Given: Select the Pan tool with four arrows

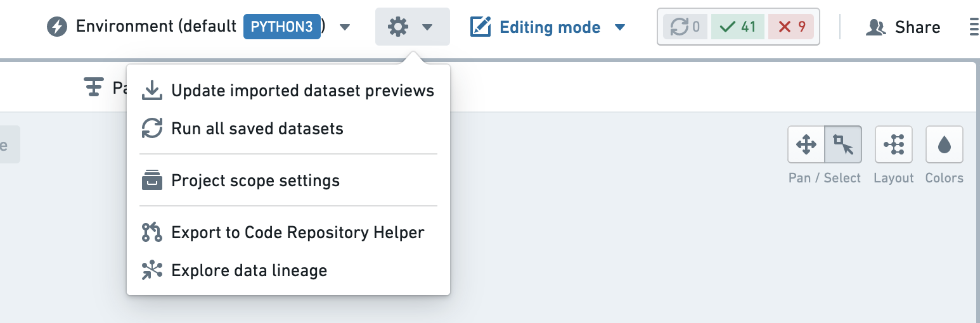Looking at the screenshot, I should [806, 144].
